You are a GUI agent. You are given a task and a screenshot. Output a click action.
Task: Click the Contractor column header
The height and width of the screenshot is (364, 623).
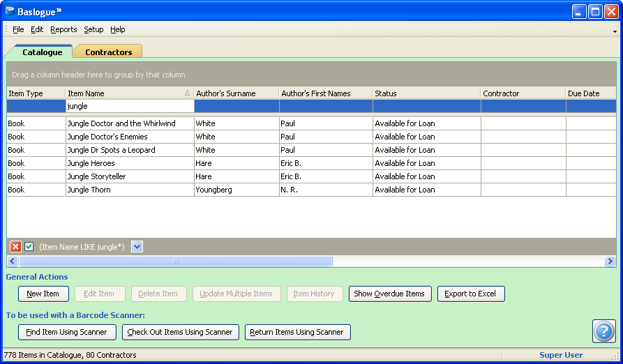523,93
